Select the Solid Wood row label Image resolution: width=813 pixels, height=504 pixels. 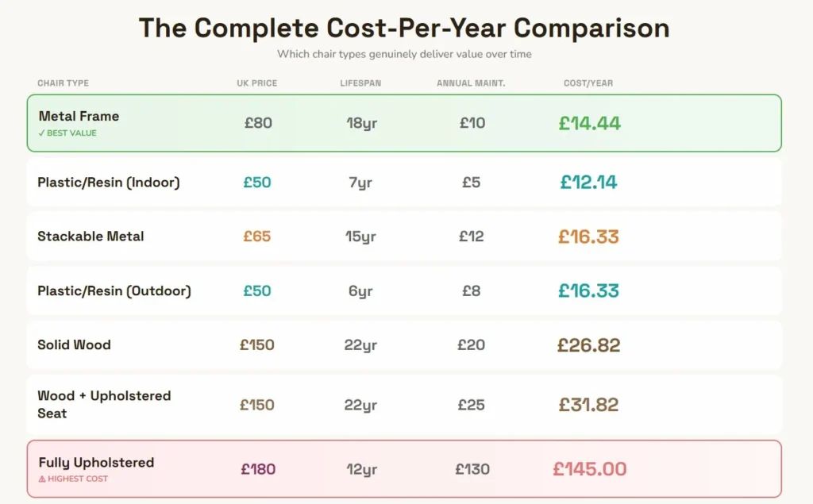click(x=74, y=345)
